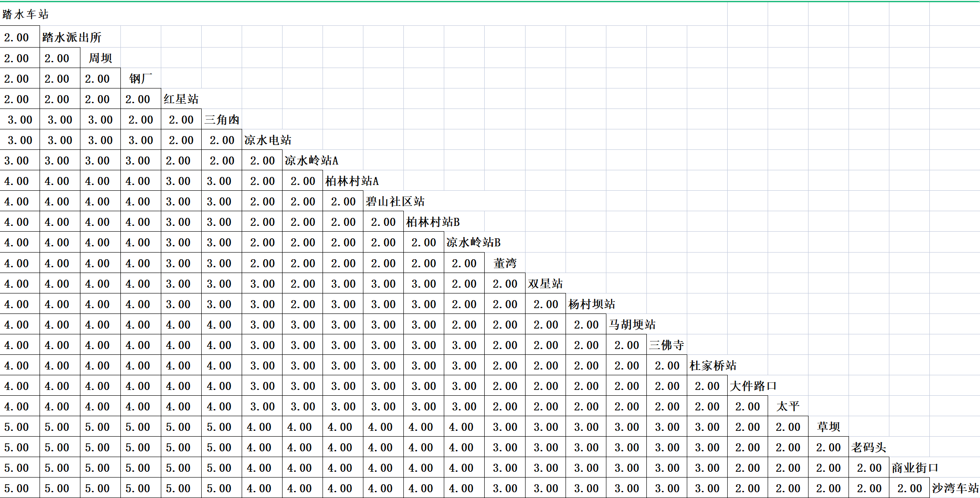Click the 2.00 fare left of 草坝

tap(788, 426)
